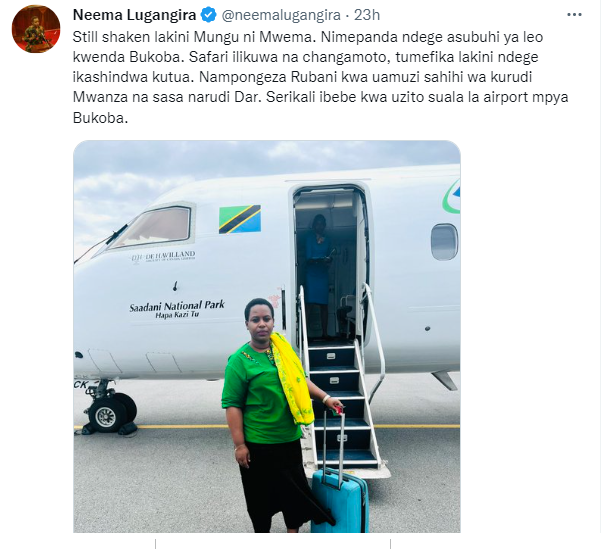
Task: Open the @neemalugangira handle link
Action: tap(281, 15)
